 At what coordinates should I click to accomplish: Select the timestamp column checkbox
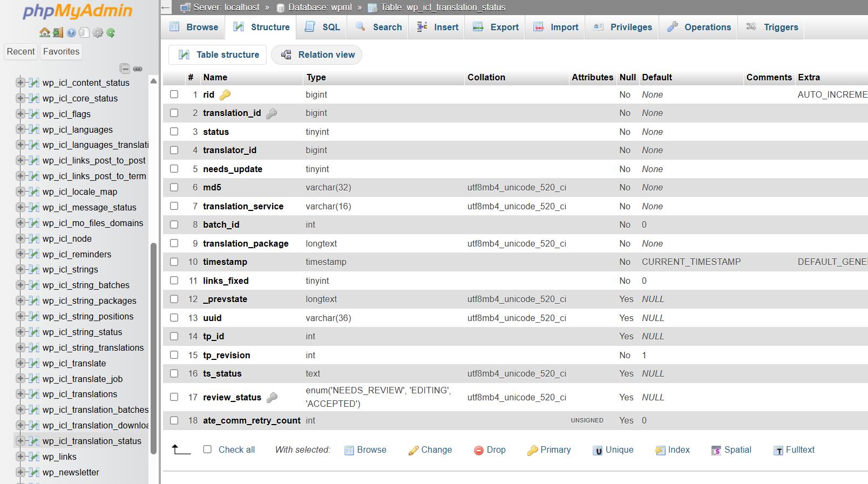click(174, 262)
